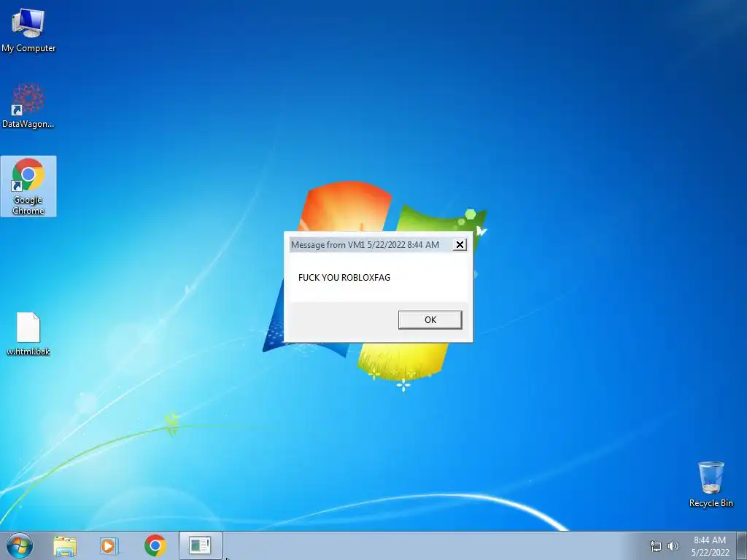This screenshot has width=747, height=560.
Task: Launch Windows Media Player from taskbar
Action: (109, 545)
